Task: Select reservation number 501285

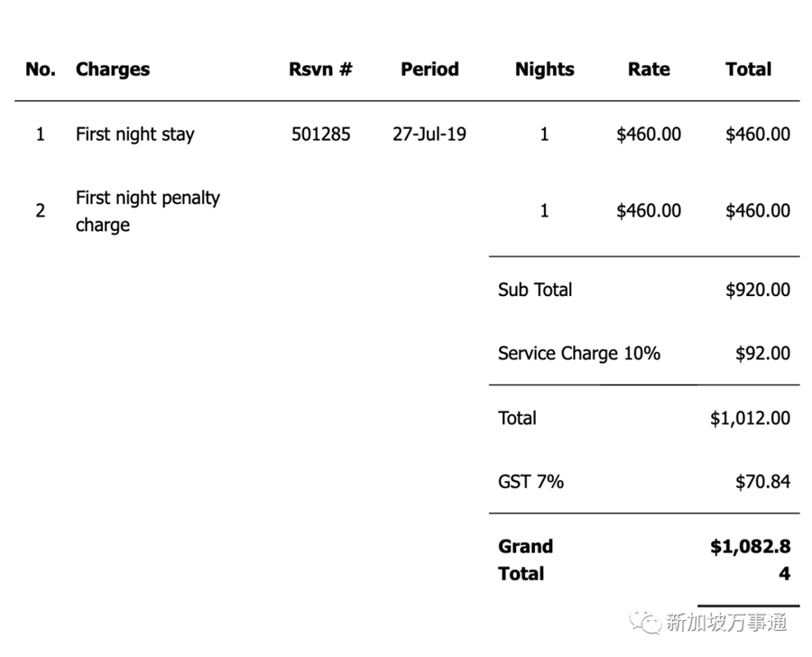Action: coord(320,134)
